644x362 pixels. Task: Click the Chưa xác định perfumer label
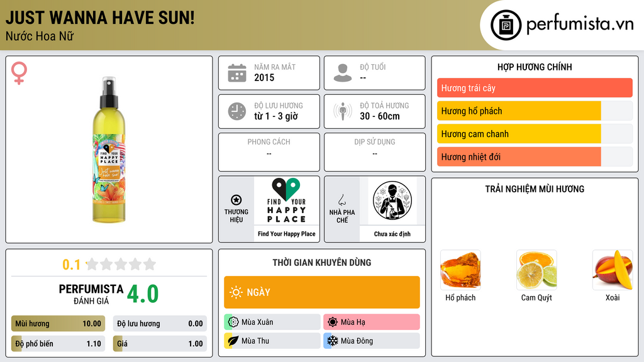pyautogui.click(x=392, y=234)
